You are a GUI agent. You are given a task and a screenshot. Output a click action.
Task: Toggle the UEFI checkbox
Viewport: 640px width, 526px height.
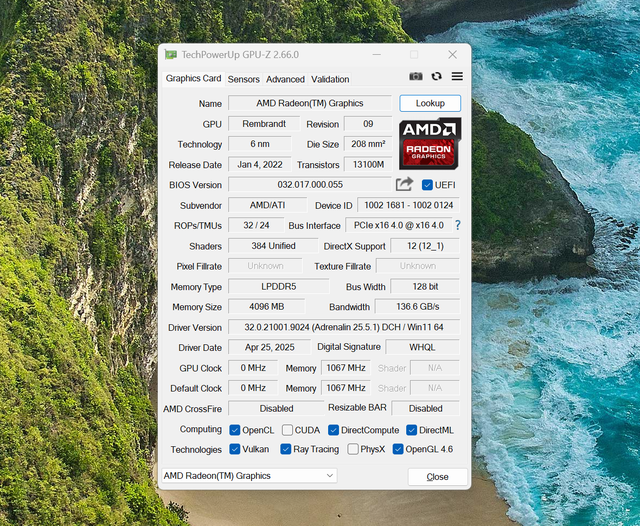click(x=427, y=185)
